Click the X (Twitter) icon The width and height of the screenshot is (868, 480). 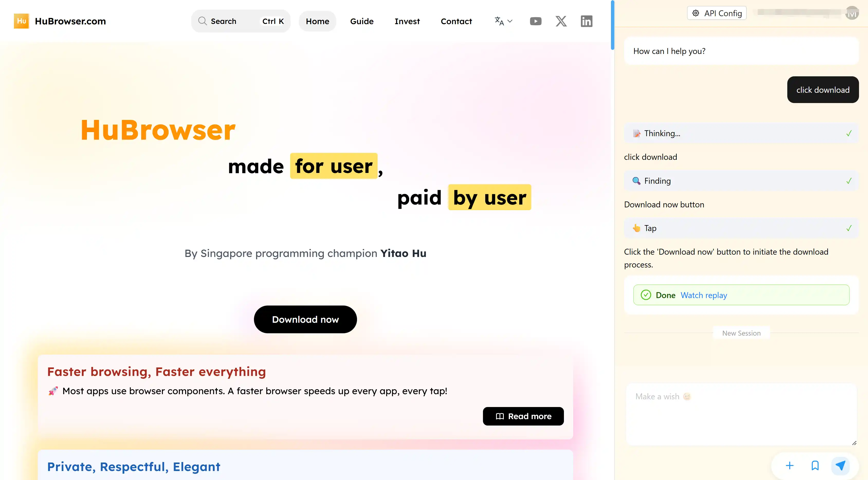tap(561, 21)
